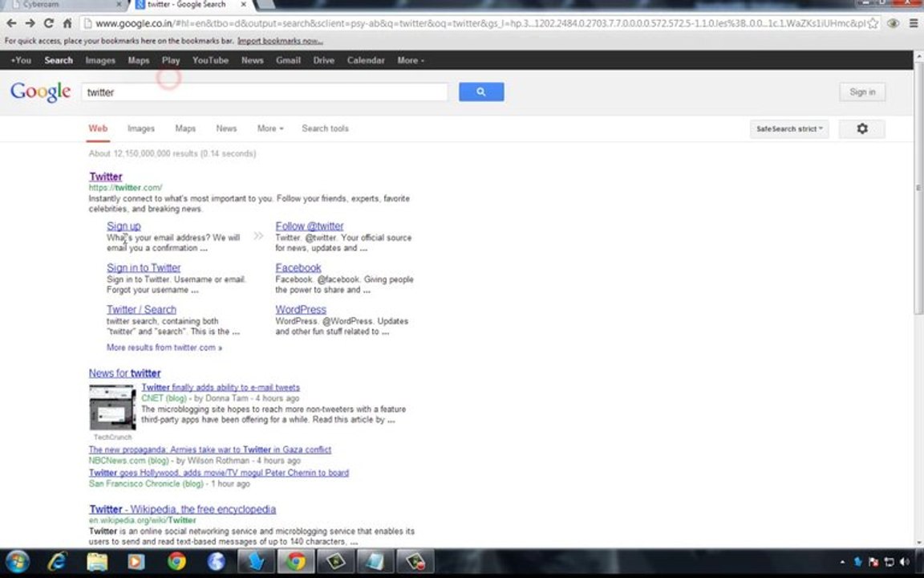Launch Internet Explorer from taskbar
The width and height of the screenshot is (924, 578).
[x=57, y=561]
